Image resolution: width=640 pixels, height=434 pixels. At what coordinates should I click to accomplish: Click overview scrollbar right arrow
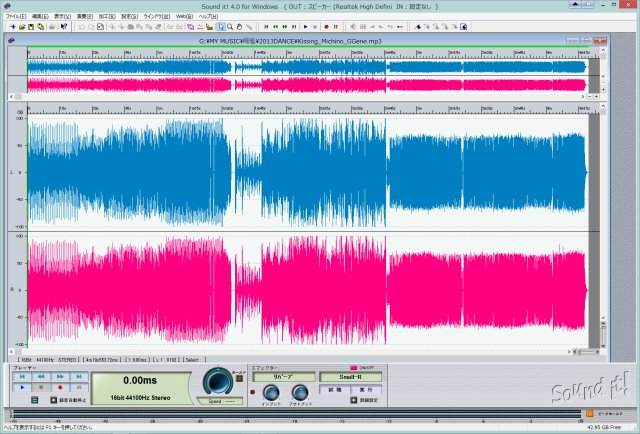point(583,97)
